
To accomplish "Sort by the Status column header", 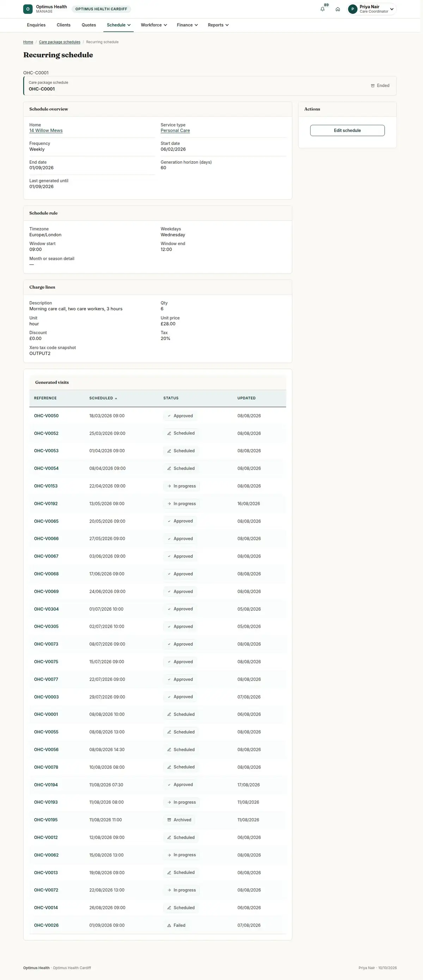I will (x=171, y=398).
